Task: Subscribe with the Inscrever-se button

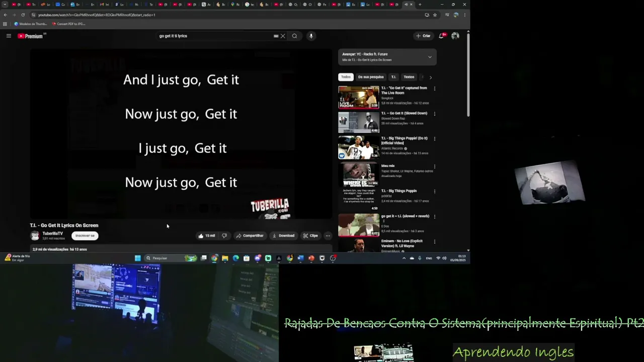Action: coord(85,235)
